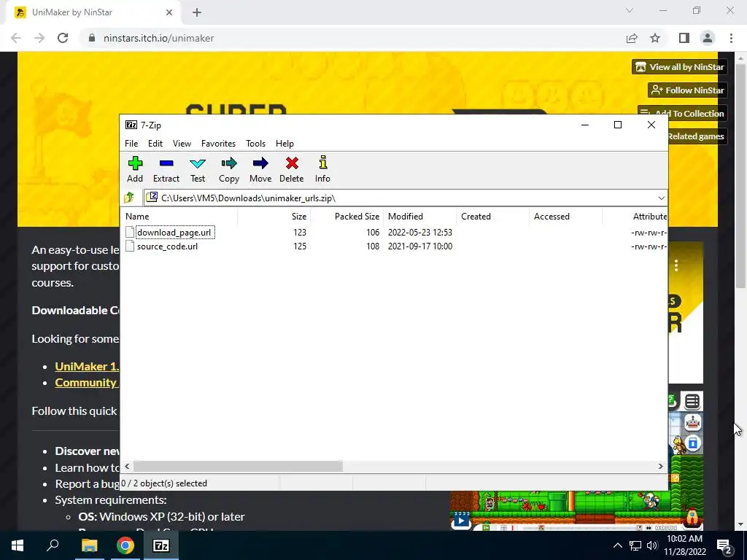Open the volume control in system tray
747x560 pixels.
pyautogui.click(x=651, y=545)
